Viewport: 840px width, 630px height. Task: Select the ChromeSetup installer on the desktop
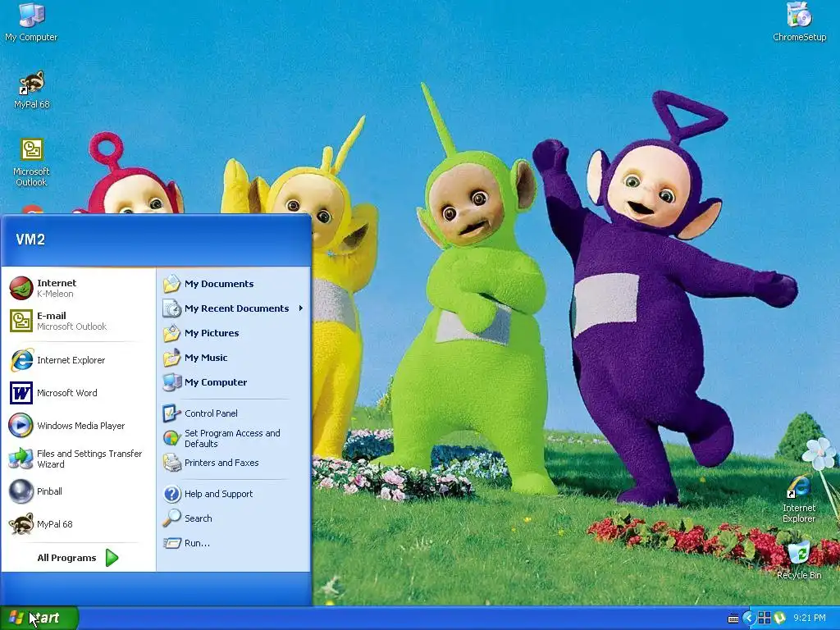799,22
